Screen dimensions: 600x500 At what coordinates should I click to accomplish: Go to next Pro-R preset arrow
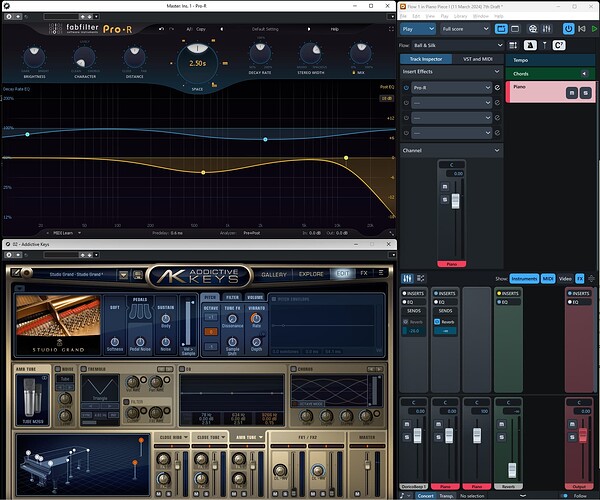pos(309,29)
